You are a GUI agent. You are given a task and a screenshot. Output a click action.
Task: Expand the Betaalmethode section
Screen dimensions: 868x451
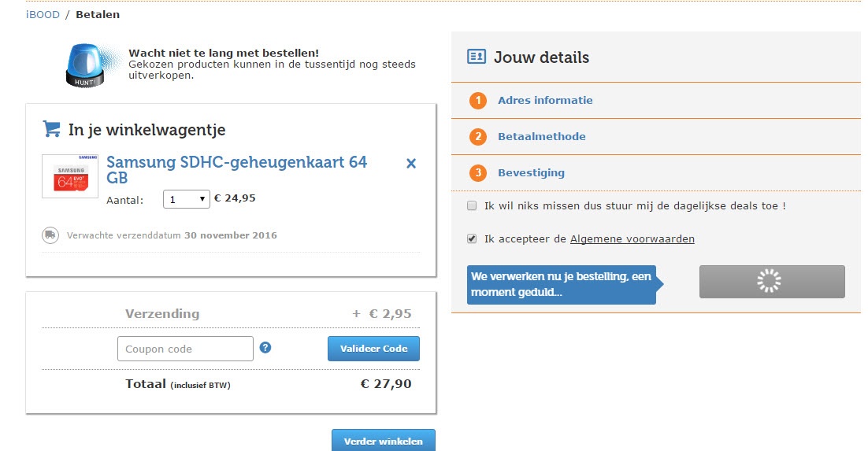pyautogui.click(x=541, y=137)
